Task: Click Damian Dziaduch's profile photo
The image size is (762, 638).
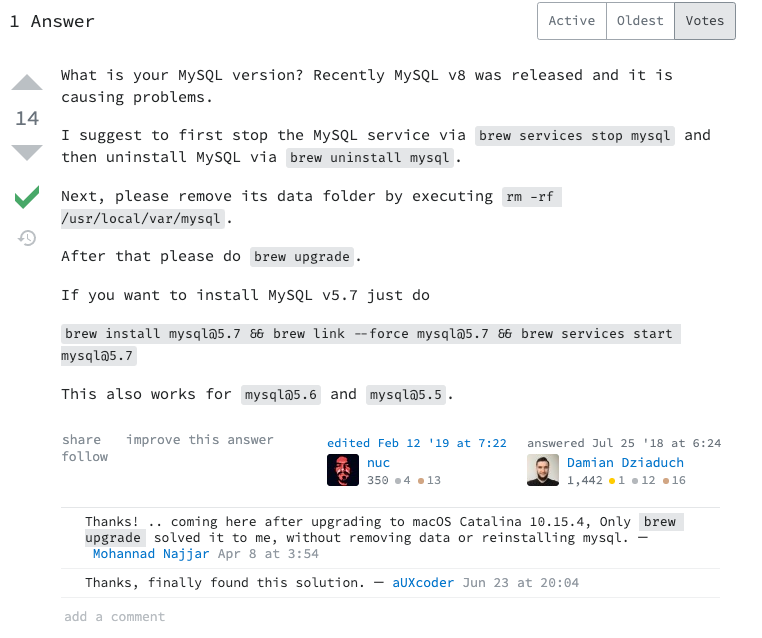Action: (x=543, y=470)
